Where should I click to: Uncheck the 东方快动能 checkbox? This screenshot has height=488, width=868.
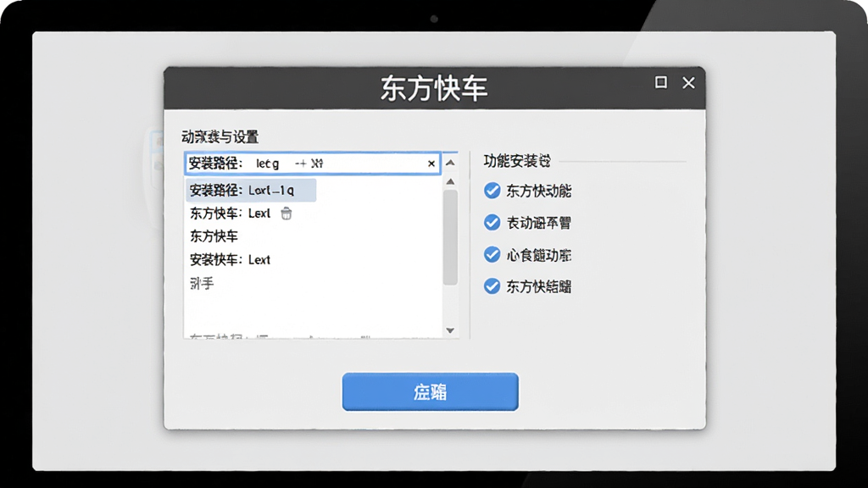click(492, 191)
